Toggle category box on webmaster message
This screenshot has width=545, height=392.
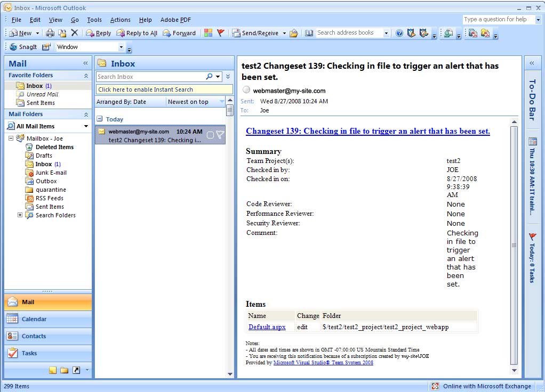pyautogui.click(x=210, y=135)
